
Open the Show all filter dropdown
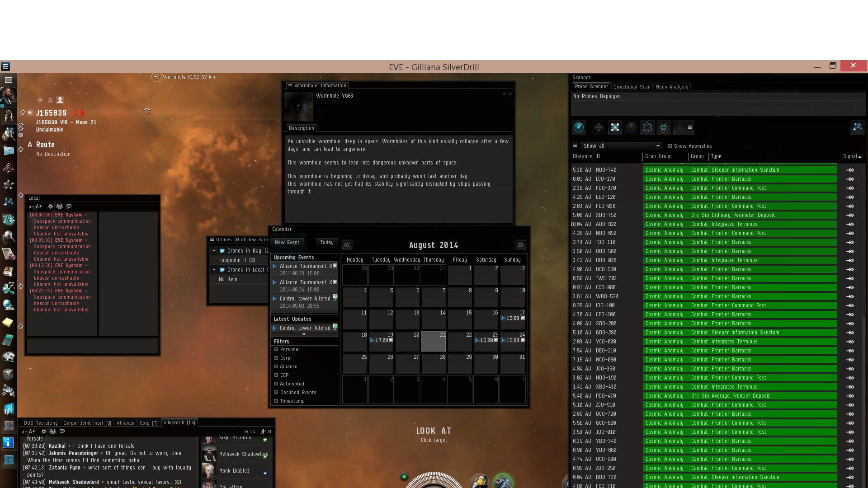click(621, 146)
